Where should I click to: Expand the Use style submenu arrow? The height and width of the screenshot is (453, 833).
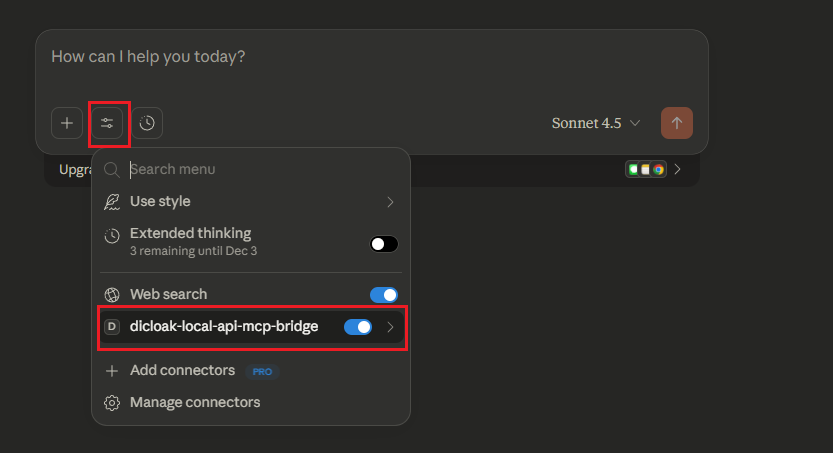[390, 202]
